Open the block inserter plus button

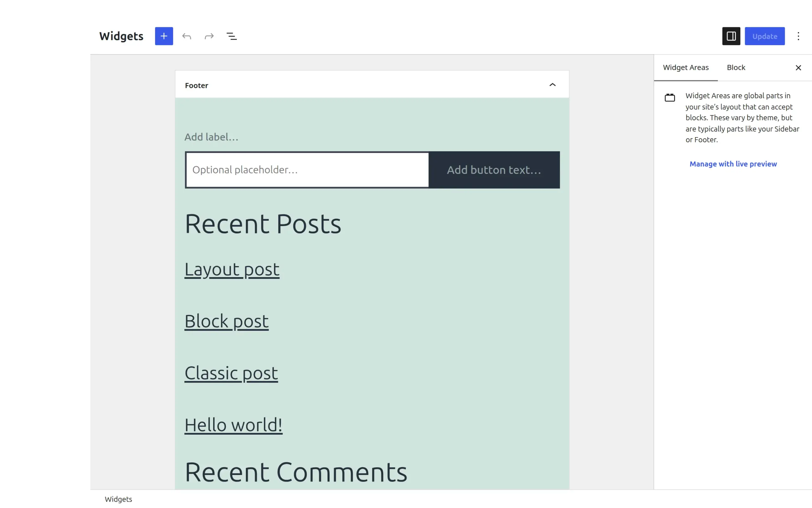coord(164,36)
